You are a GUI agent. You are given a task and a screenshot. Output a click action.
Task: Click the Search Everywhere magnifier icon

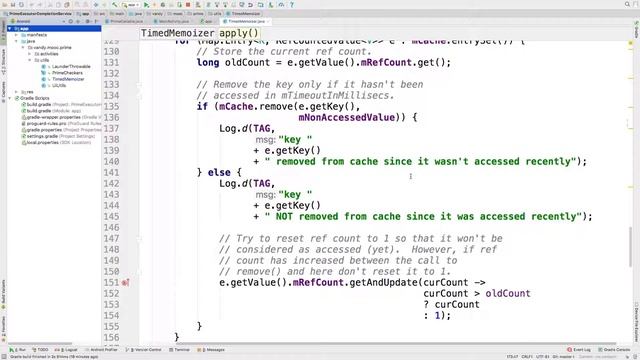click(627, 4)
